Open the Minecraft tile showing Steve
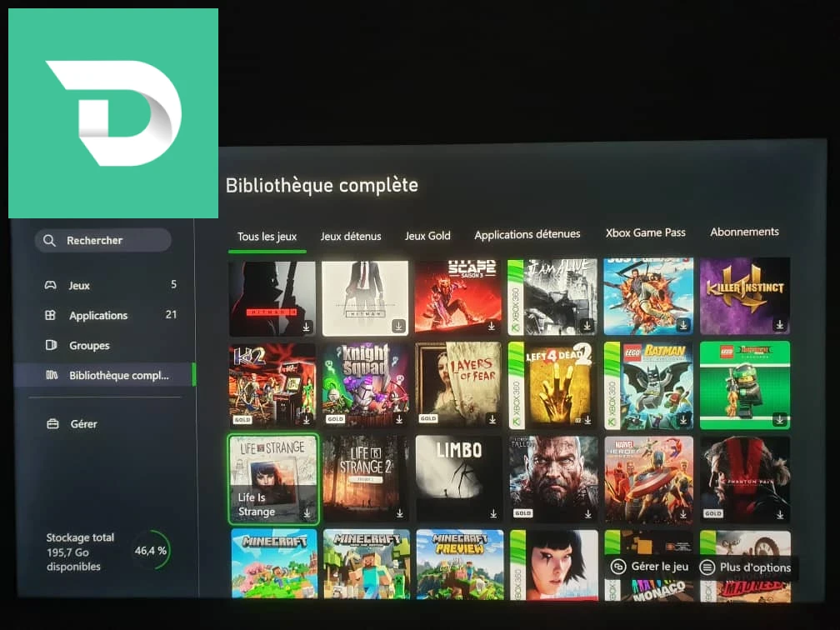840x630 pixels. [367, 564]
